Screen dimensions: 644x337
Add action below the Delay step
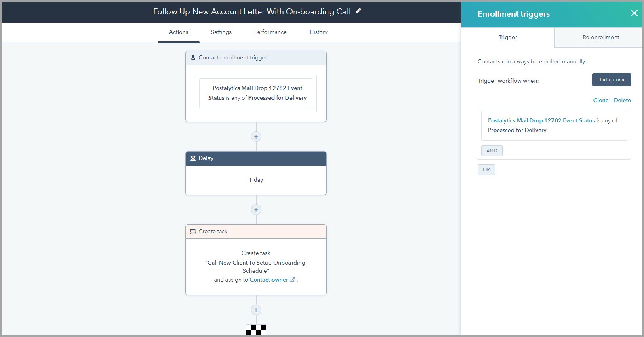tap(256, 210)
